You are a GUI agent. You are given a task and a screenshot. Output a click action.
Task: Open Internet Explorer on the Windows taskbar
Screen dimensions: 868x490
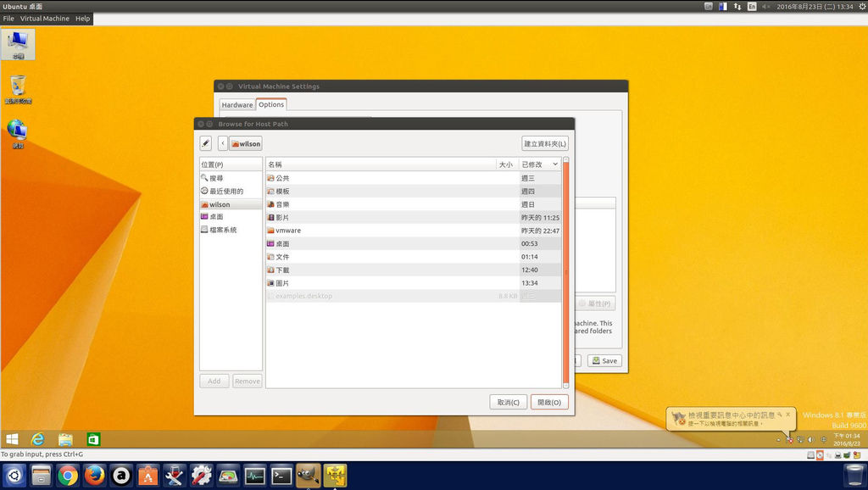click(x=37, y=439)
